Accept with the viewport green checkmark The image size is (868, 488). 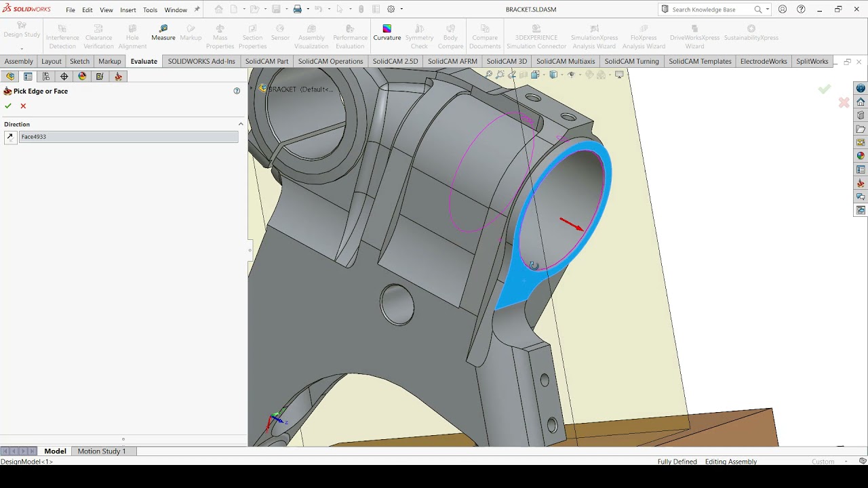coord(825,89)
